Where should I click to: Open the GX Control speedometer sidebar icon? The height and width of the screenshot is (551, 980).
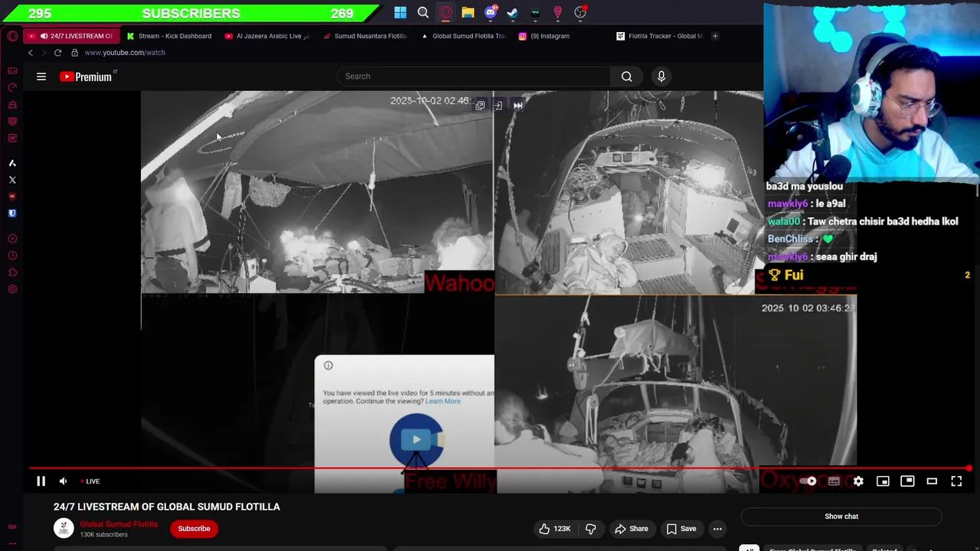tap(12, 87)
